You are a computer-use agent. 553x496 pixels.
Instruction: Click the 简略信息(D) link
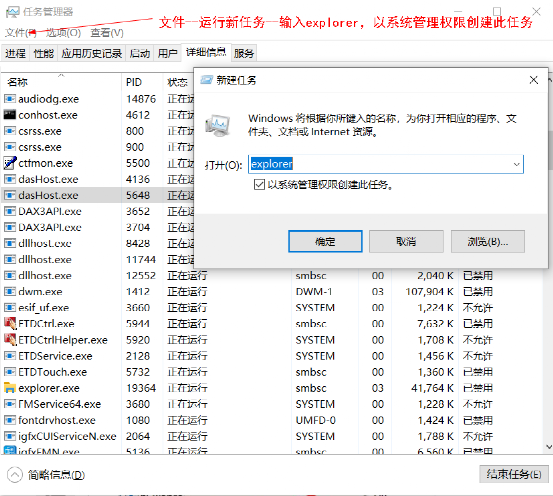tap(56, 475)
